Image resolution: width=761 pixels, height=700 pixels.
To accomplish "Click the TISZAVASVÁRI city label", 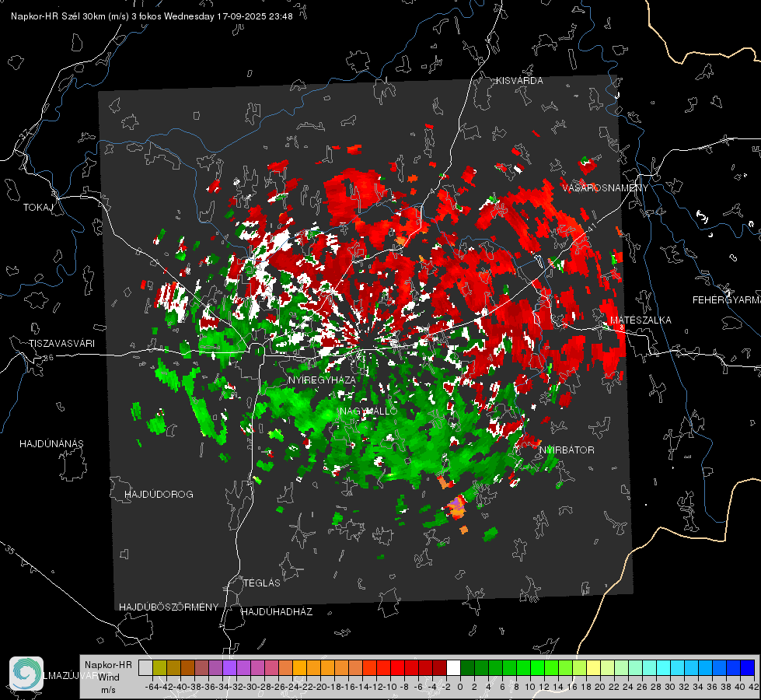I will [x=62, y=344].
